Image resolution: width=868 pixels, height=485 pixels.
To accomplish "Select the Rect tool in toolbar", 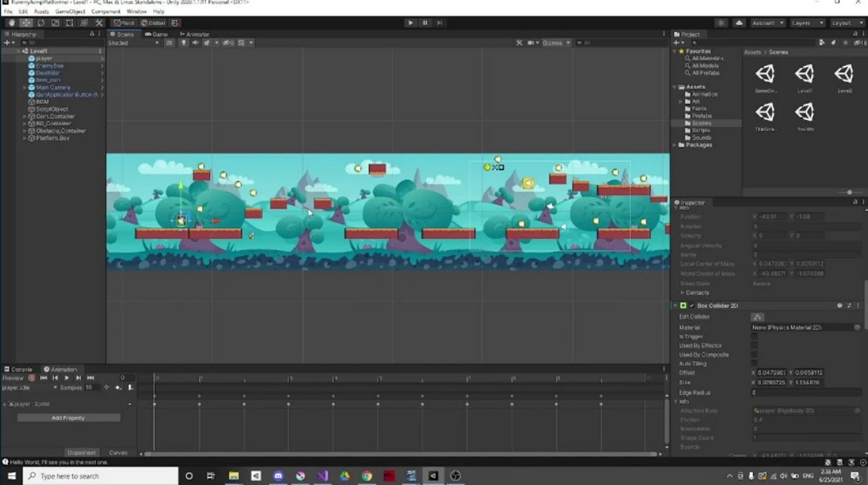I will [70, 23].
